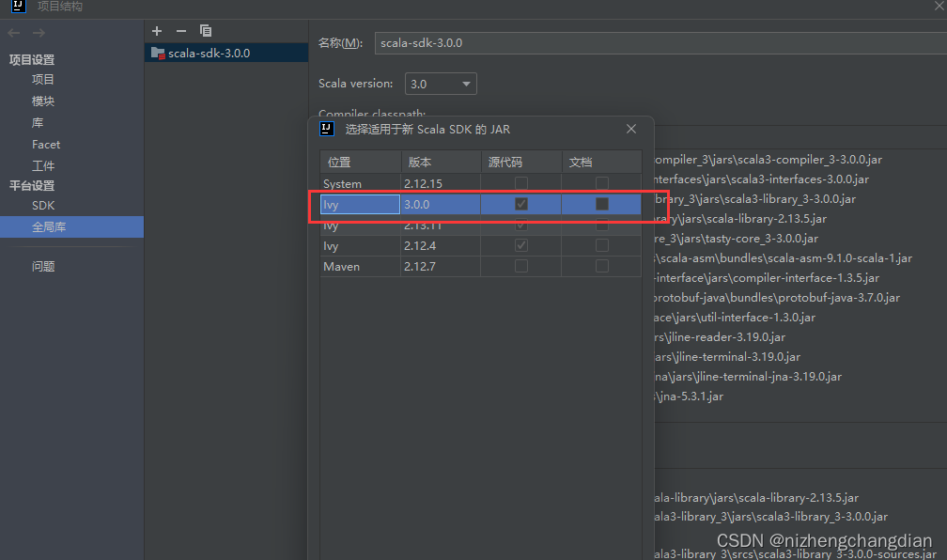Click the IntelliJ logo in dialog title
This screenshot has width=947, height=560.
327,129
